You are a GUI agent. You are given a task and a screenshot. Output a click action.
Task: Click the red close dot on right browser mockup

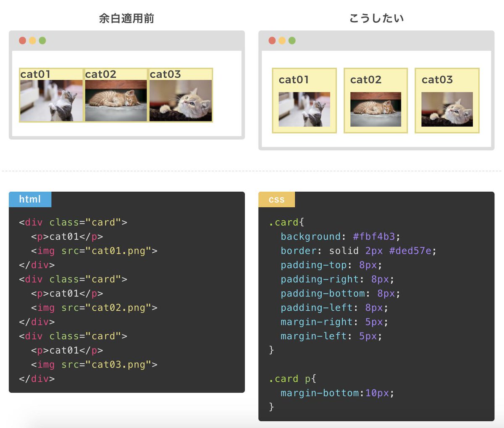(271, 40)
